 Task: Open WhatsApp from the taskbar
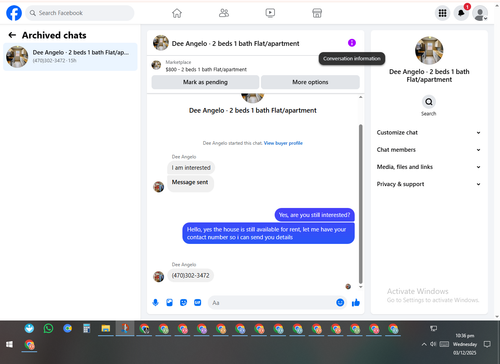pos(48,329)
